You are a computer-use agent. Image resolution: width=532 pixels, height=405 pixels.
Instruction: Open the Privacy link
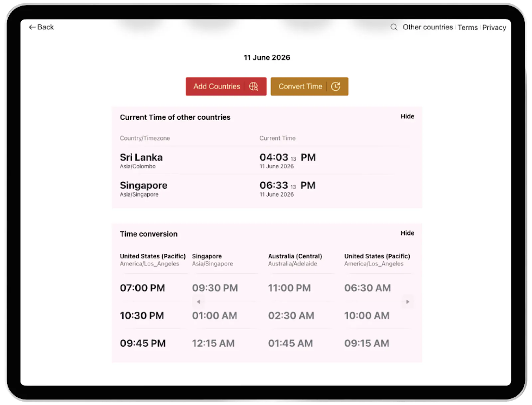pos(494,27)
